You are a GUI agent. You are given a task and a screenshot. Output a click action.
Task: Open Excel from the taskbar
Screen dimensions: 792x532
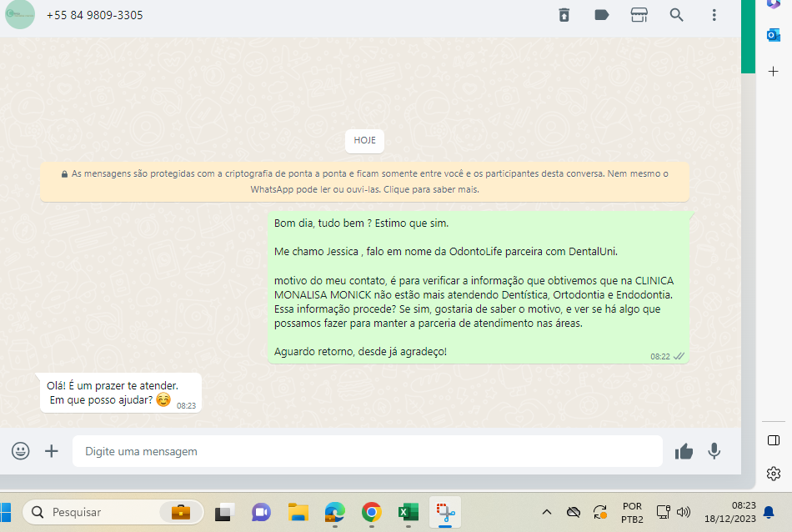point(408,512)
